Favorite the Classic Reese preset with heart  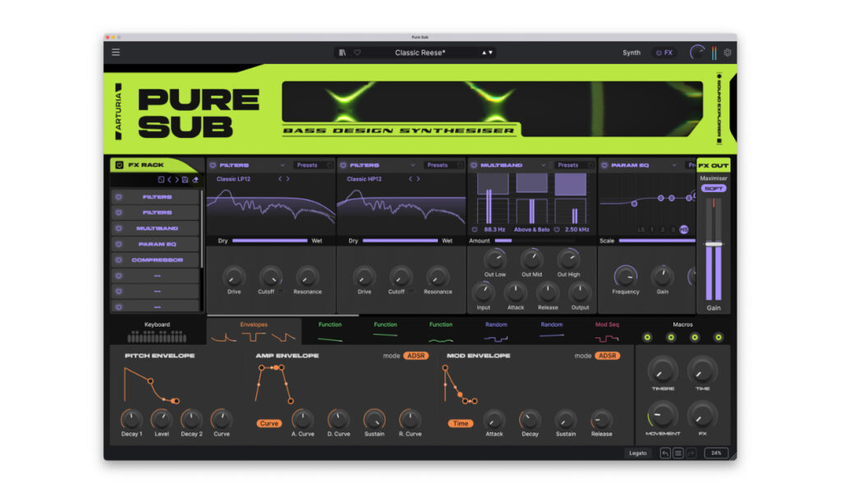tap(357, 53)
